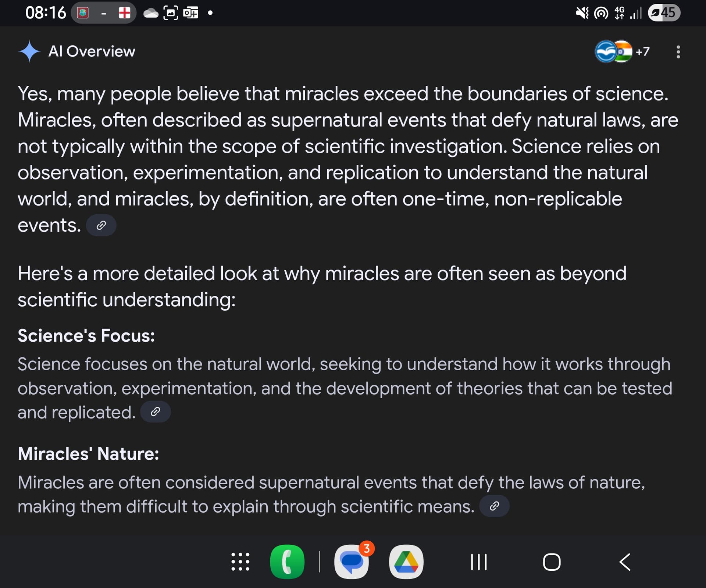
Task: Show recent apps with three-bar button
Action: click(479, 562)
